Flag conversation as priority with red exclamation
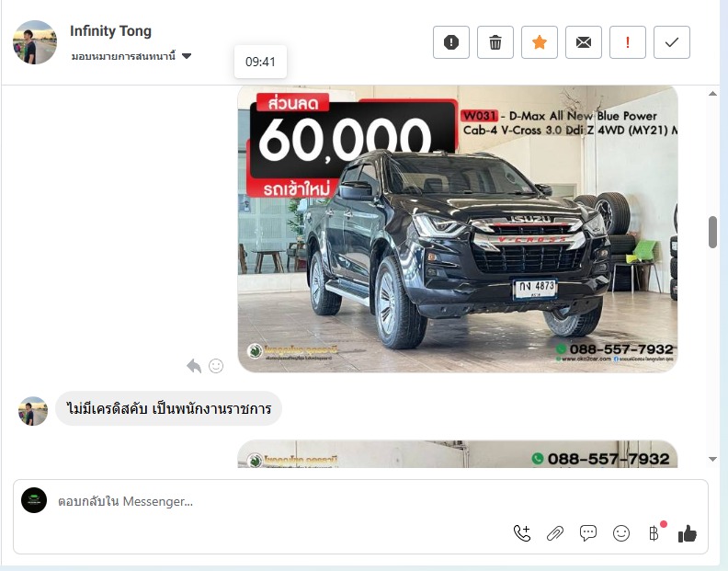The image size is (728, 571). 627,42
